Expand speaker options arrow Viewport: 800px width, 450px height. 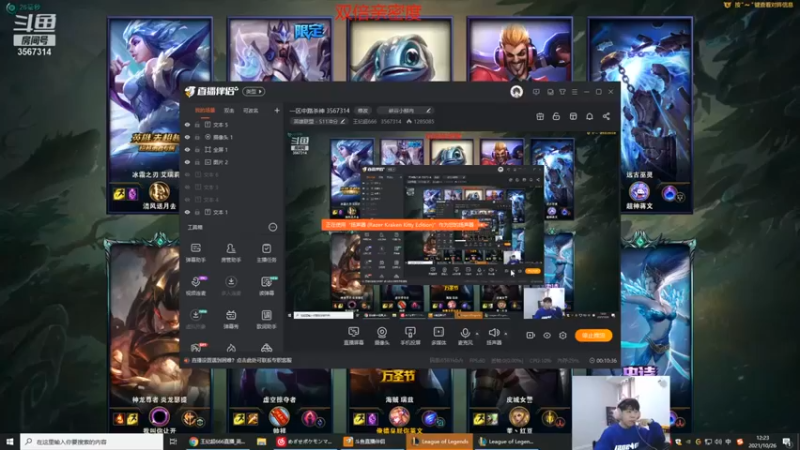point(506,334)
